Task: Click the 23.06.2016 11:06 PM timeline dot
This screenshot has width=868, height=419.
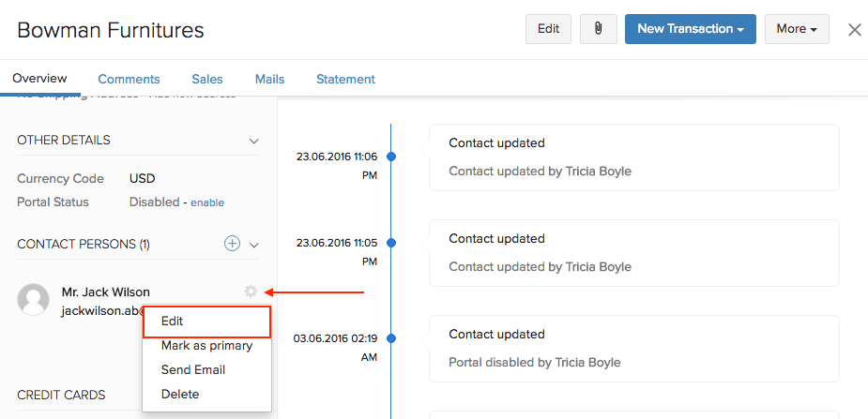Action: (x=391, y=157)
